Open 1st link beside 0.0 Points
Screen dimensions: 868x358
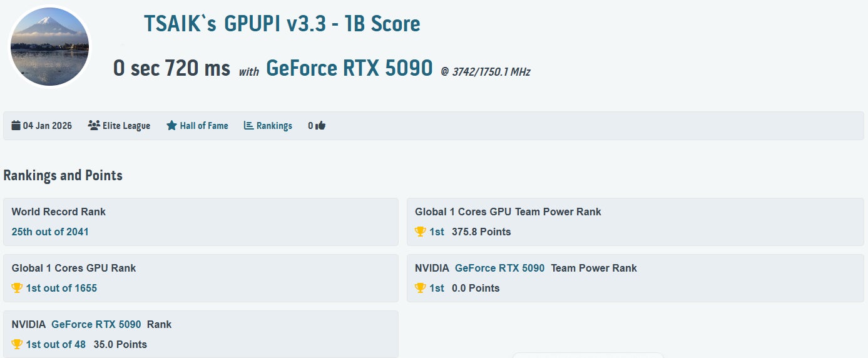437,288
